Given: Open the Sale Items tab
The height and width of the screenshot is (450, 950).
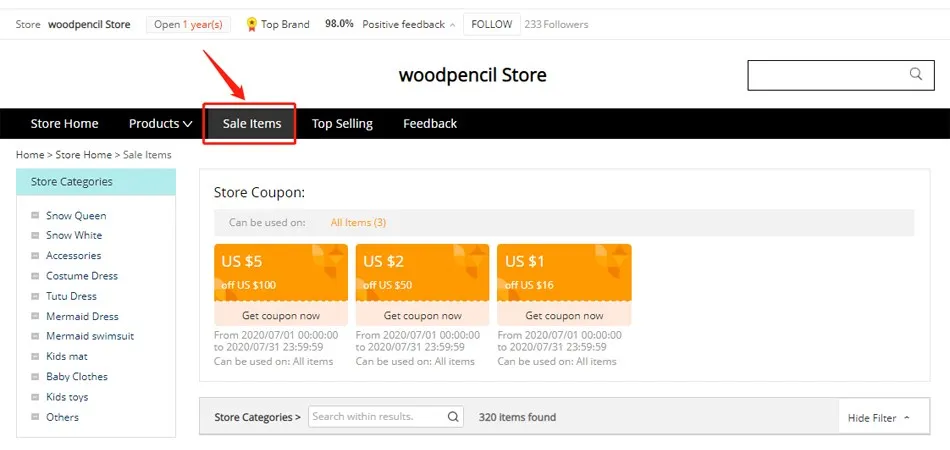Looking at the screenshot, I should [252, 124].
